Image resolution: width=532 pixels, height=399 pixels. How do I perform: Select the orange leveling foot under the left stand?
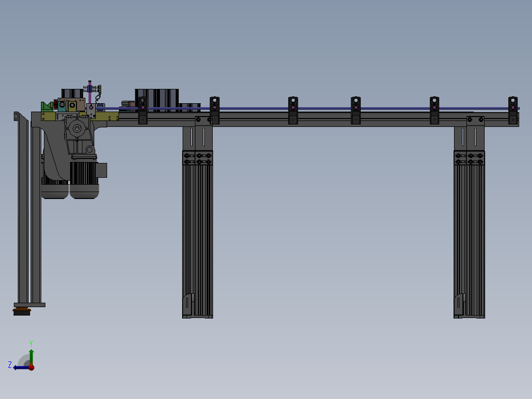22,311
